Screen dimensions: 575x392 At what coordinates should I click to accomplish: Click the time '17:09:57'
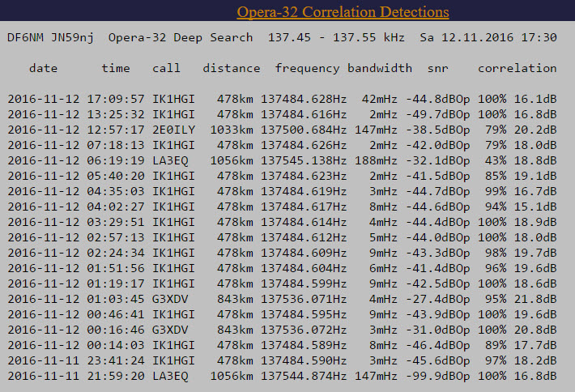116,99
